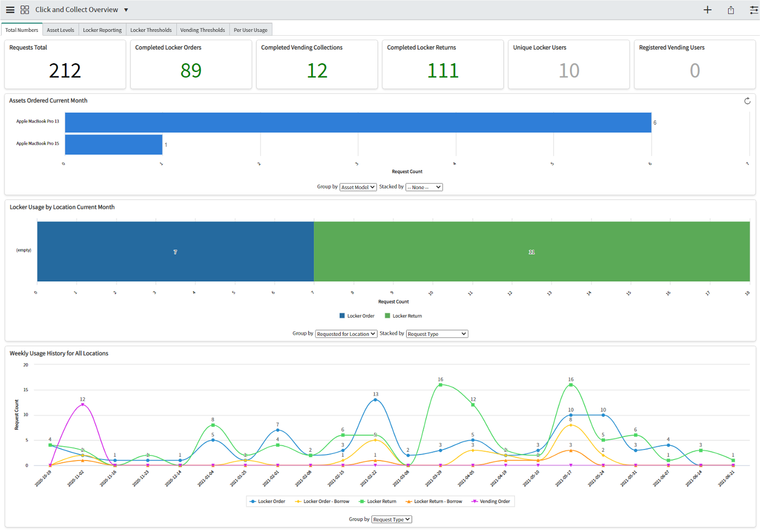Click Completed Locker Returns value 111
Image resolution: width=760 pixels, height=532 pixels.
tap(443, 71)
